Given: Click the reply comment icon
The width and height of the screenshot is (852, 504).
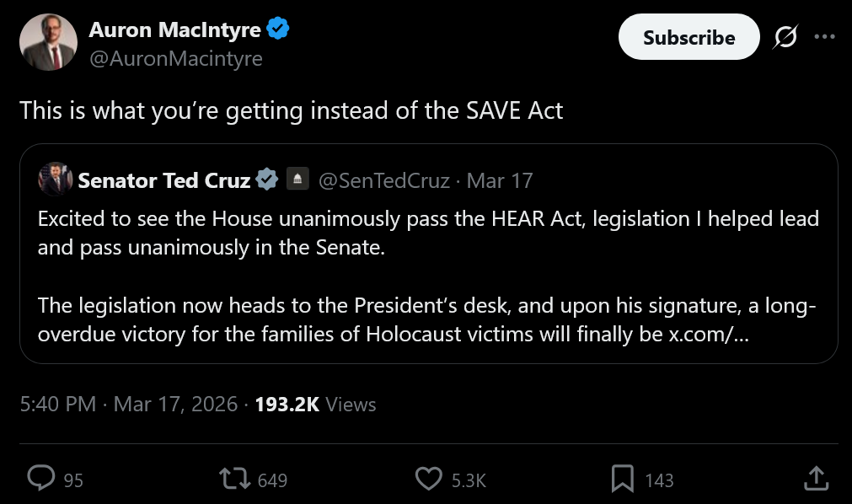Looking at the screenshot, I should click(x=41, y=479).
